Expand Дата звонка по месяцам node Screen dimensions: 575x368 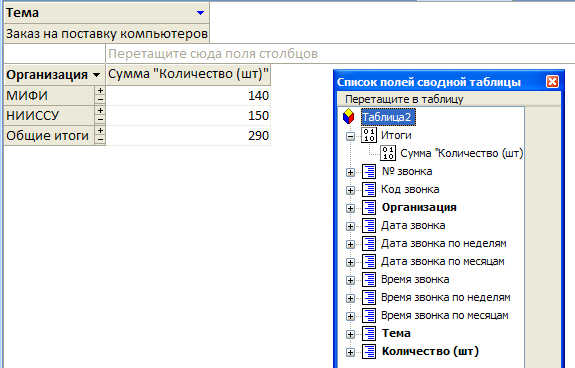pyautogui.click(x=350, y=262)
